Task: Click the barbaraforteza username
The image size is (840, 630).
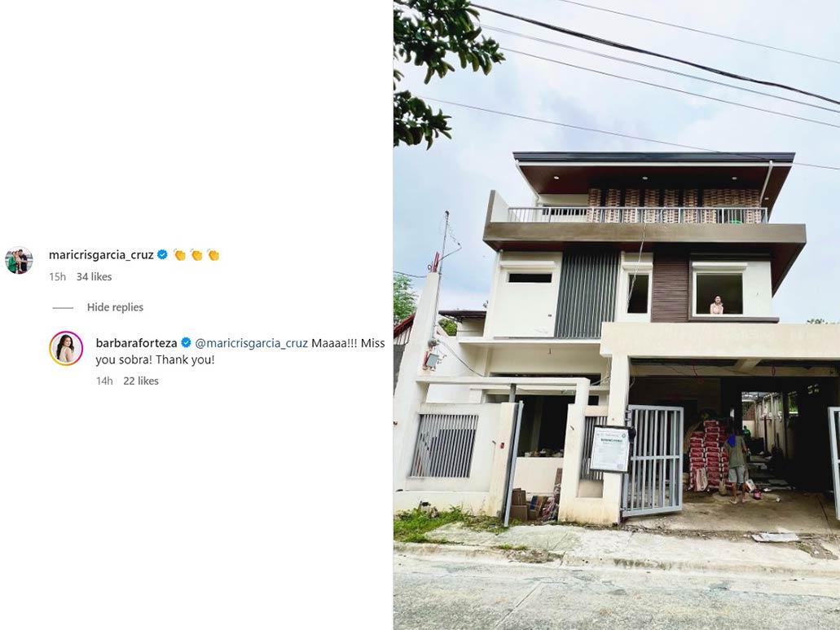Action: pyautogui.click(x=136, y=343)
